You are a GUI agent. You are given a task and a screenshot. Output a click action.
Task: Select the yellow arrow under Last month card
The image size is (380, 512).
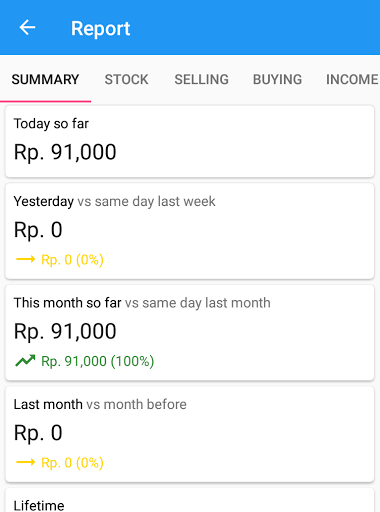coord(25,462)
